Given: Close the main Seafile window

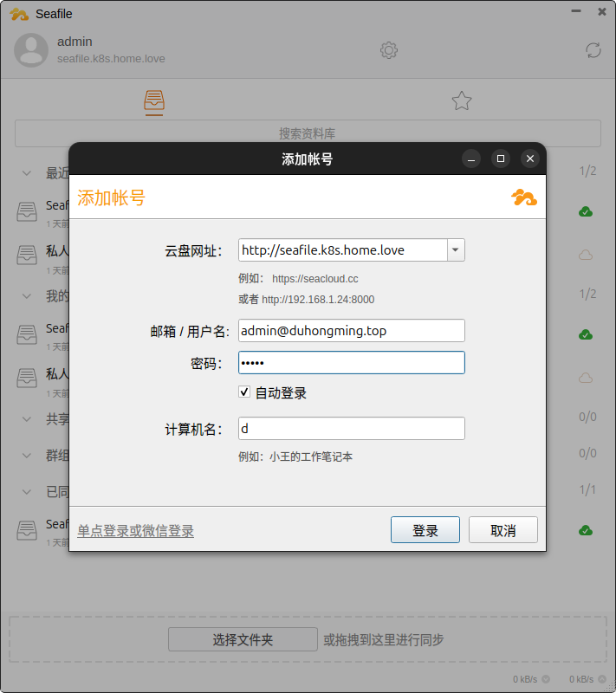Looking at the screenshot, I should tap(602, 11).
